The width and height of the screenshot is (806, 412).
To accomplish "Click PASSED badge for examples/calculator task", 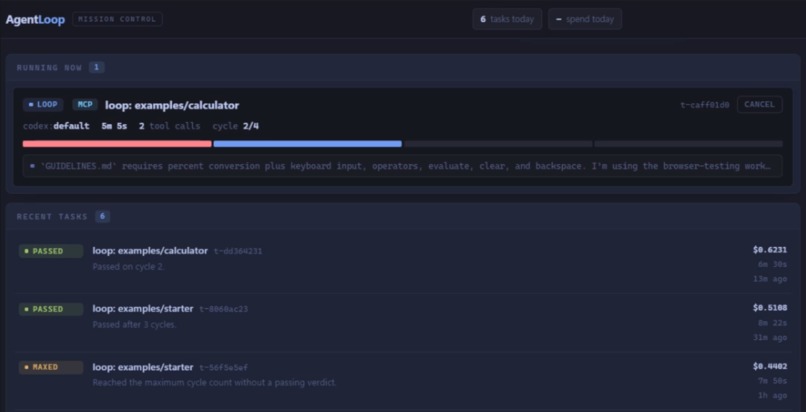I will (x=51, y=251).
